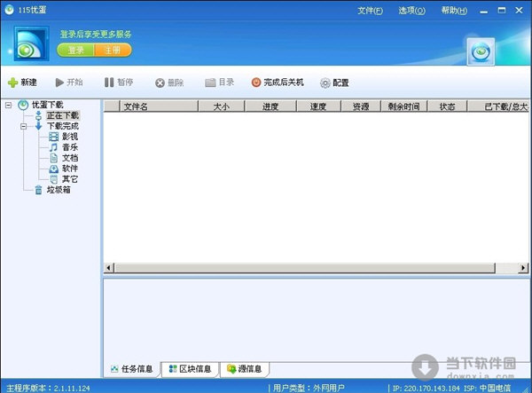The height and width of the screenshot is (393, 532).
Task: Click the 正在下载 tree icon
Action: tap(38, 115)
